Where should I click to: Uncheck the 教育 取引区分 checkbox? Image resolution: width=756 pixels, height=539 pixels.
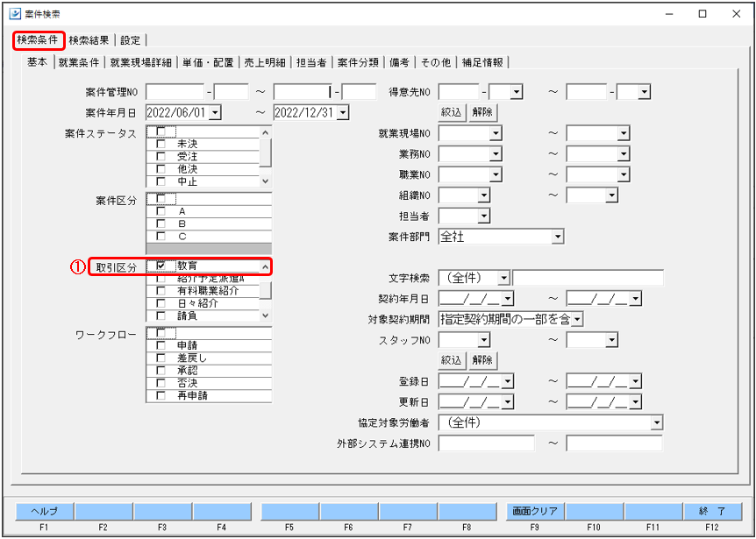coord(161,266)
